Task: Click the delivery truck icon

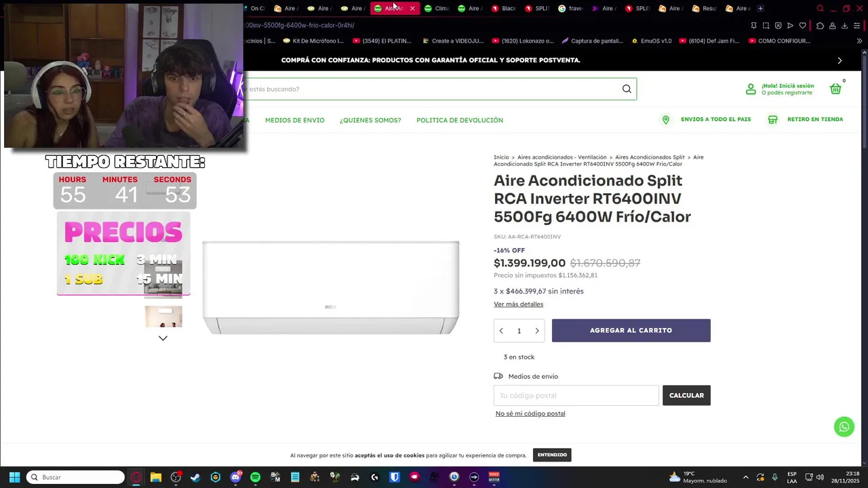Action: 498,376
